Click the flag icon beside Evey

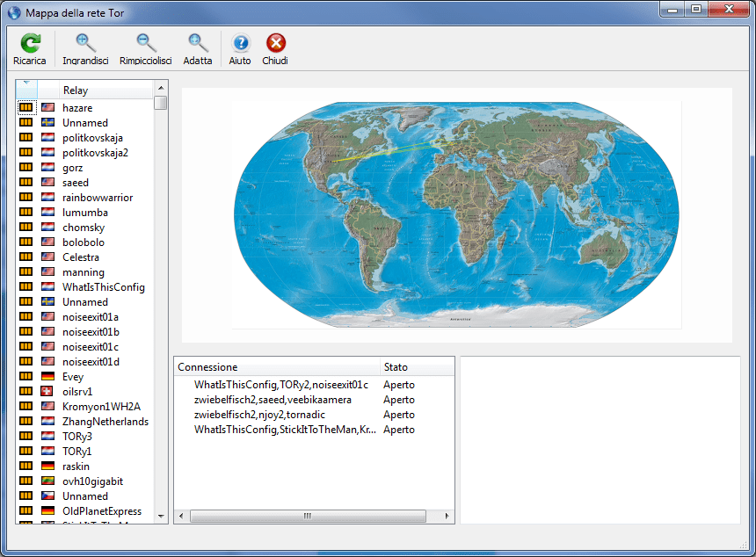47,376
